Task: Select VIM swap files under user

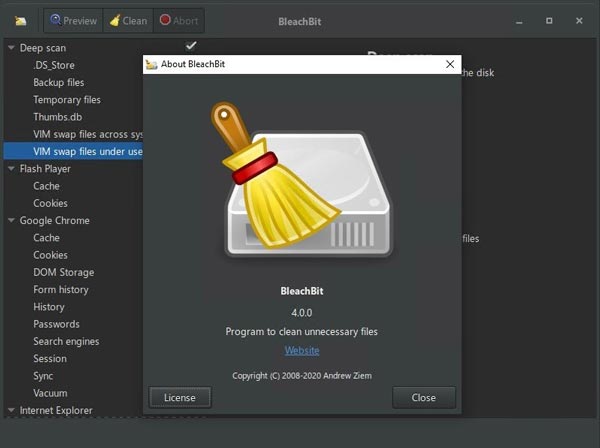Action: coord(73,152)
